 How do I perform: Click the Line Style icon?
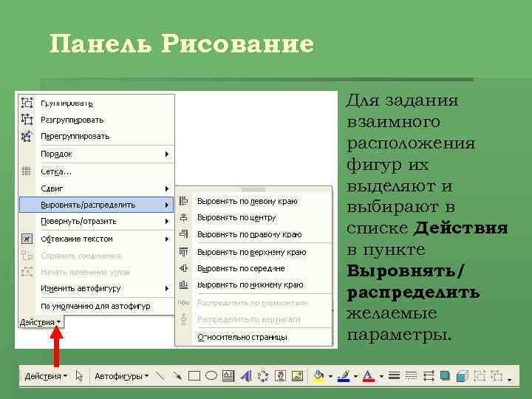pyautogui.click(x=394, y=376)
